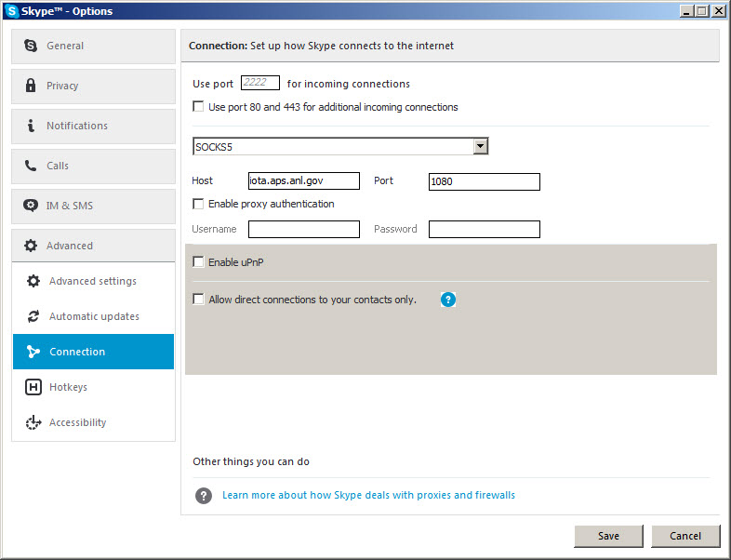The width and height of the screenshot is (731, 560).
Task: Open the Calls settings section
Action: 93,167
